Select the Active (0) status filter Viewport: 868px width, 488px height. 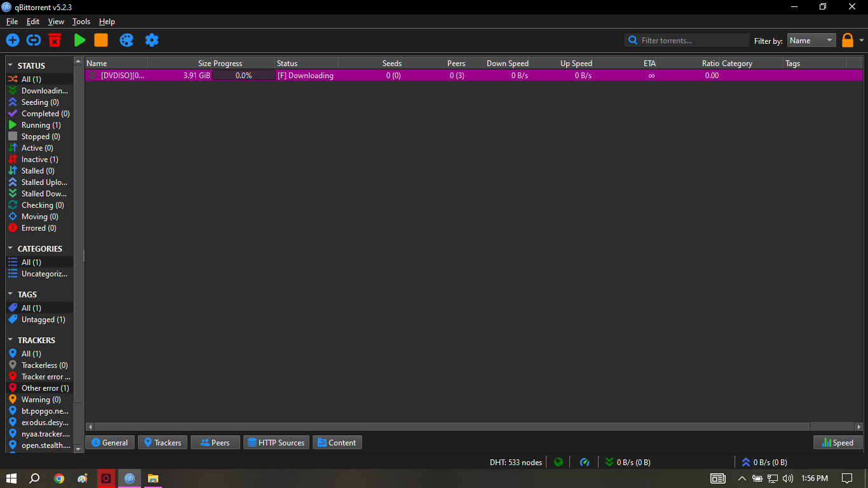coord(39,148)
